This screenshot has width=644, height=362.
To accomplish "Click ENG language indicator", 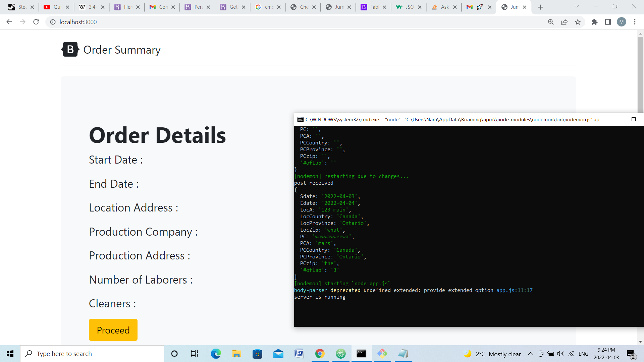I will (x=583, y=354).
